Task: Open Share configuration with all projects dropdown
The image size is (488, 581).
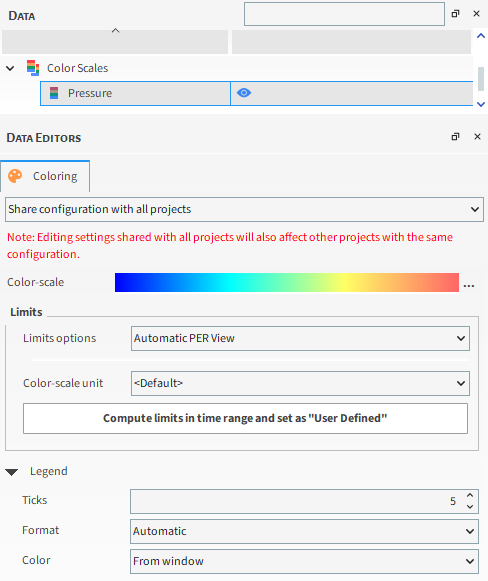Action: (244, 209)
